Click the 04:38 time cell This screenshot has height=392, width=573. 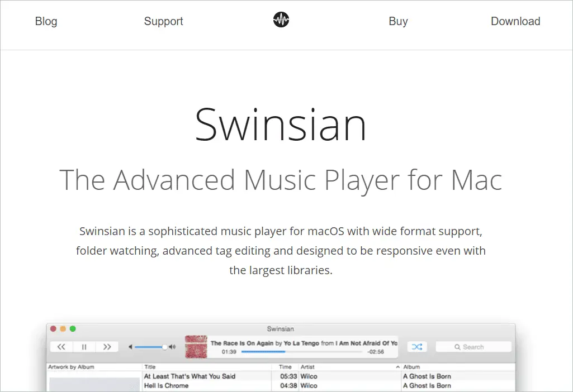pos(288,386)
